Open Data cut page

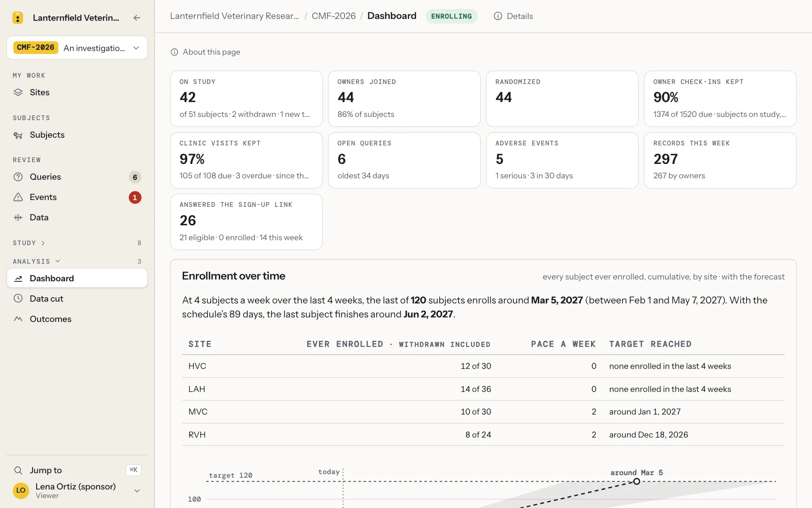click(x=77, y=298)
